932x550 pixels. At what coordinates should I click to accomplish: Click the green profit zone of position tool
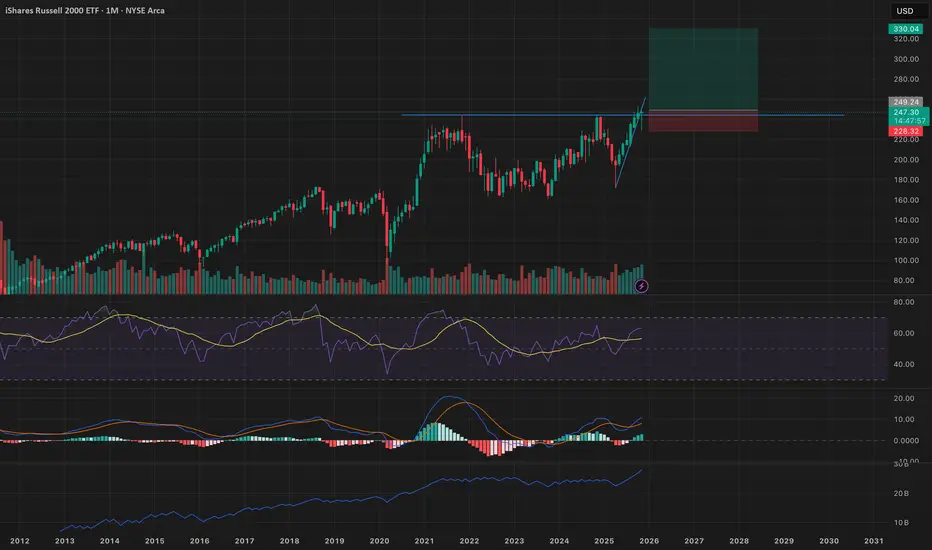click(x=703, y=69)
